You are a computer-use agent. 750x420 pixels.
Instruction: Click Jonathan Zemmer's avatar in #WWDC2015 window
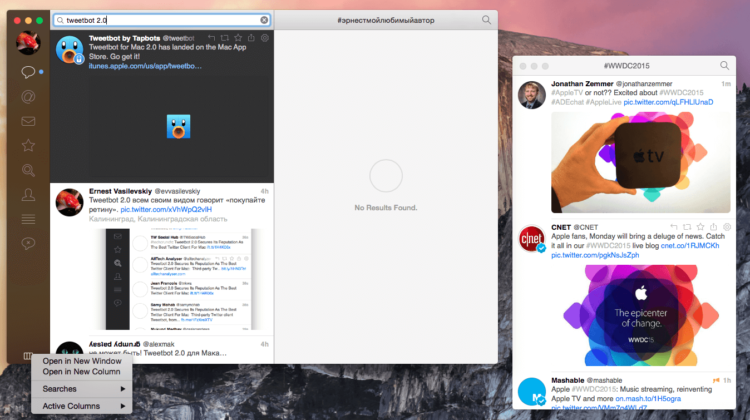pos(531,95)
